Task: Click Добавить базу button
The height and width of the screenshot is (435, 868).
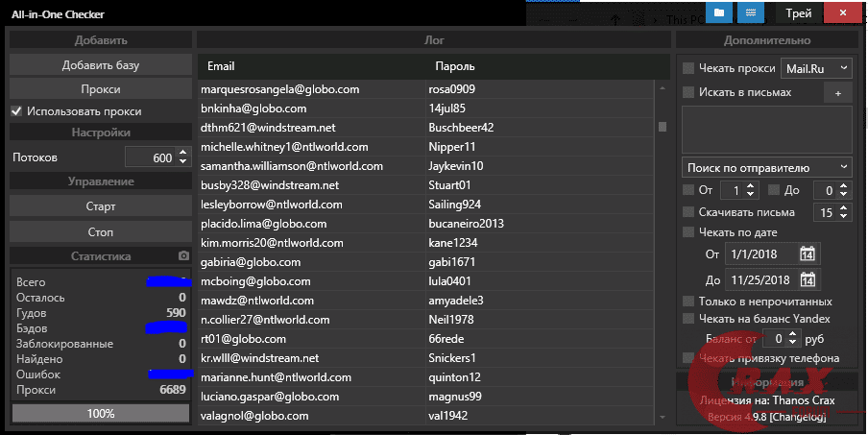Action: coord(101,65)
